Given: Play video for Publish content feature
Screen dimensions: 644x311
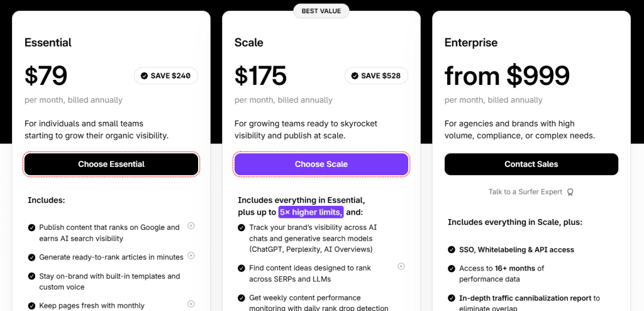Looking at the screenshot, I should pos(191,225).
